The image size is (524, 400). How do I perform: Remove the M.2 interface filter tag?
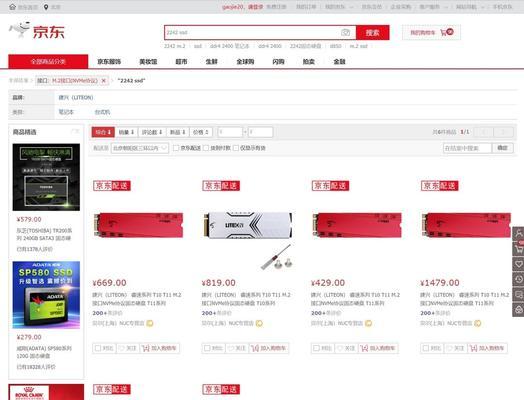click(x=104, y=81)
